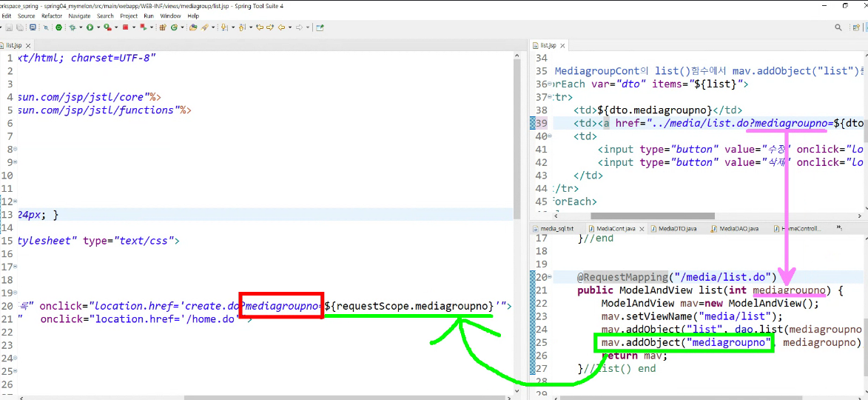Open the Refactor menu
The height and width of the screenshot is (400, 868).
click(x=52, y=16)
